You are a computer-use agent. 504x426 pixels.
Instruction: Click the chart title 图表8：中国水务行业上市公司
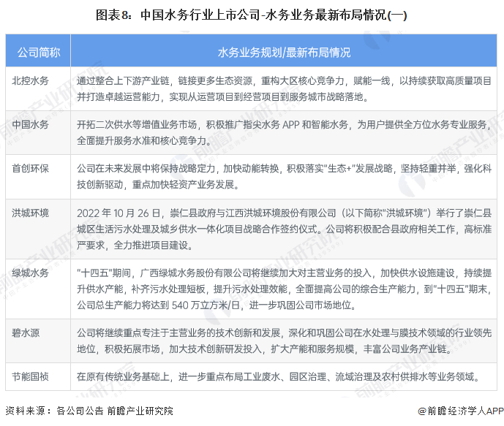tap(252, 15)
